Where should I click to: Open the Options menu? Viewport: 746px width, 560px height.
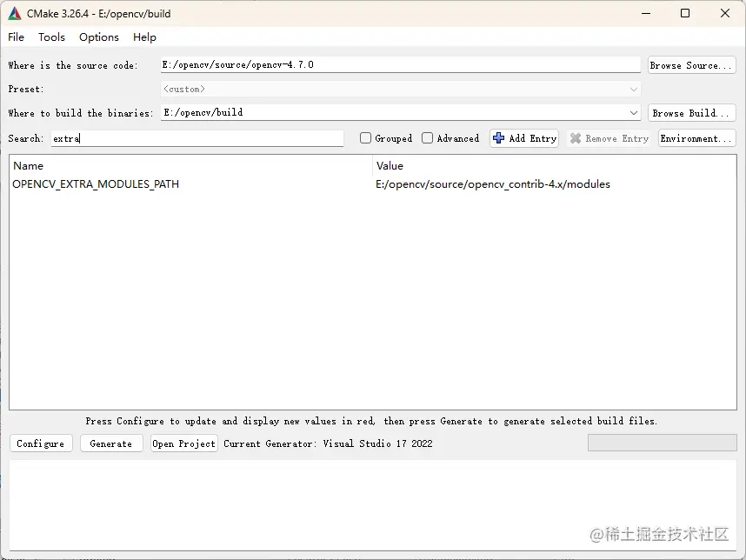[x=99, y=37]
